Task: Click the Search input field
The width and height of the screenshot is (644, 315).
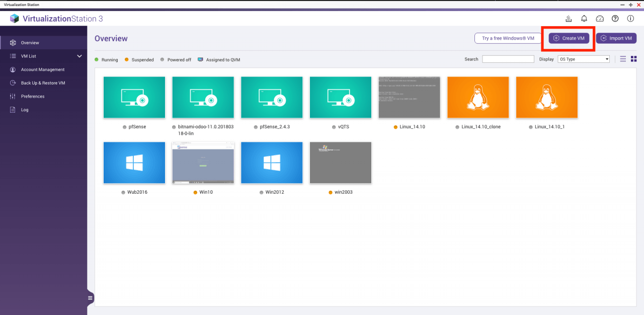Action: coord(508,59)
